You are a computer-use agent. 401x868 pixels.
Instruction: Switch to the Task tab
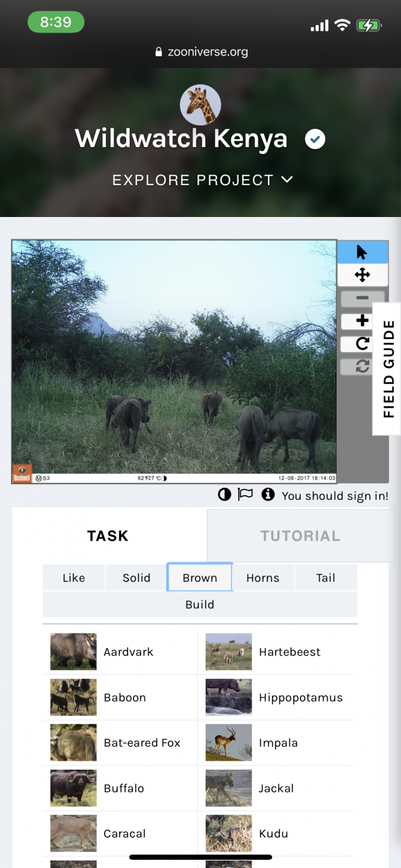(x=108, y=536)
